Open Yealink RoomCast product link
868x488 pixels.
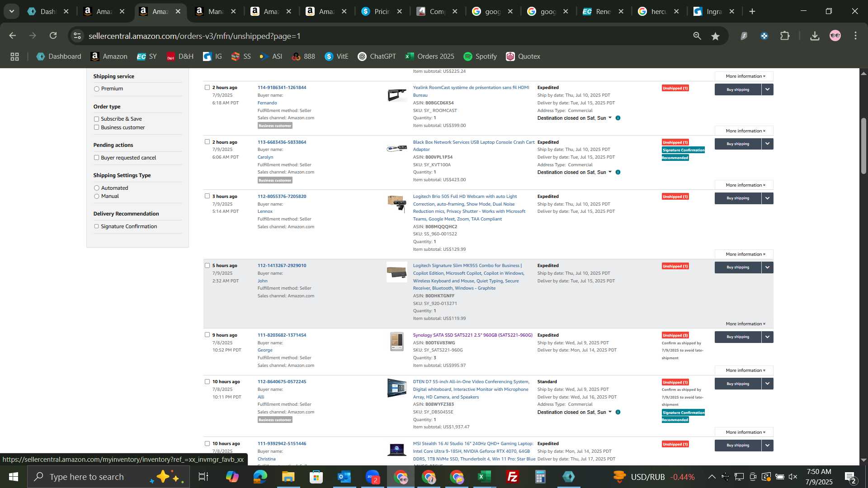(471, 91)
